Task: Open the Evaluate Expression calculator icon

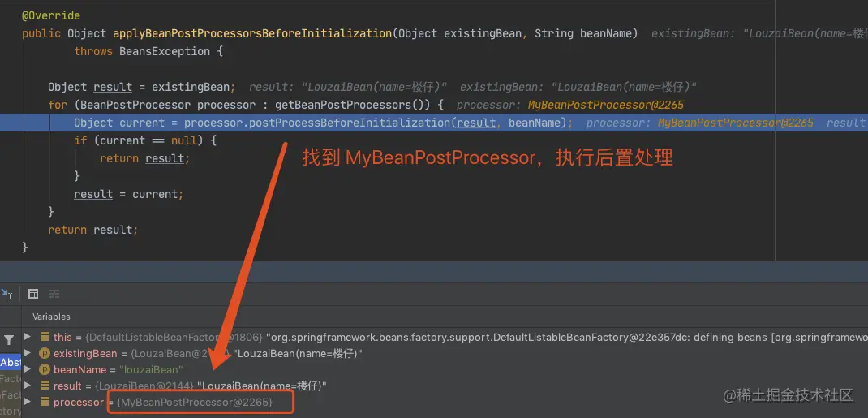Action: coord(33,294)
